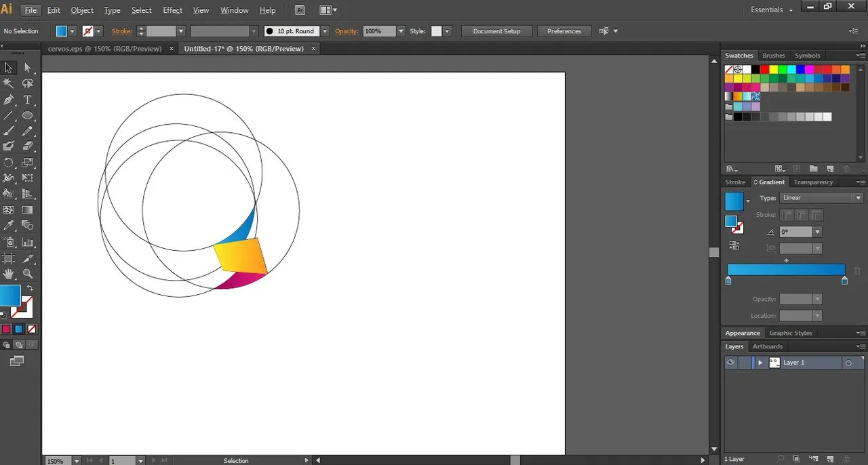The height and width of the screenshot is (465, 868).
Task: Set paint to None in toolbox
Action: tap(31, 329)
